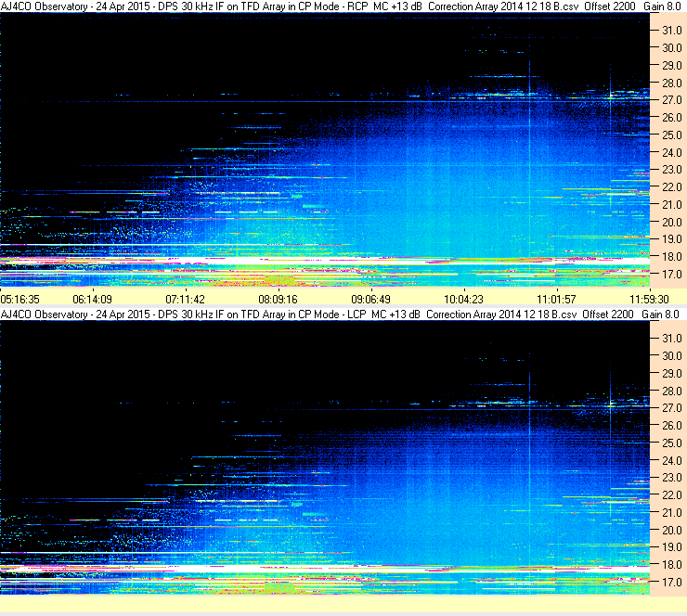Click 29.0 frequency label in LCP plot
This screenshot has width=687, height=616.
672,374
